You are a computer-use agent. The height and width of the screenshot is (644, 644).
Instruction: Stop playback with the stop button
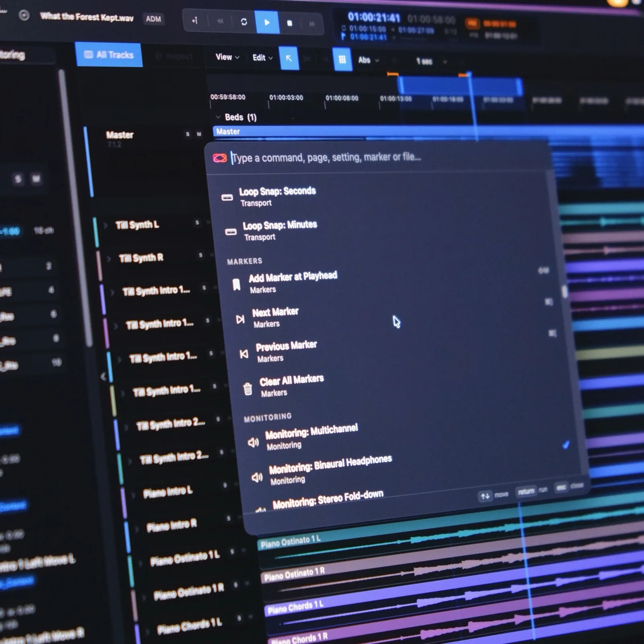click(289, 23)
